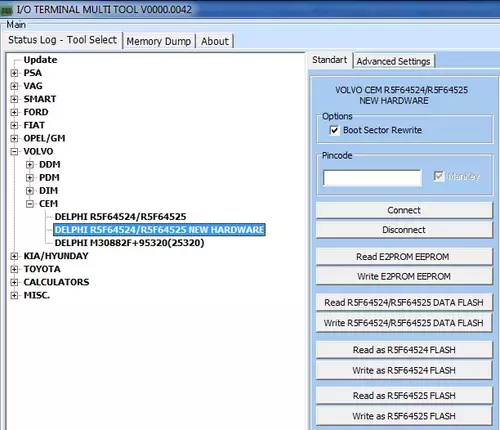Open the Main menu
The width and height of the screenshot is (500, 430).
16,25
